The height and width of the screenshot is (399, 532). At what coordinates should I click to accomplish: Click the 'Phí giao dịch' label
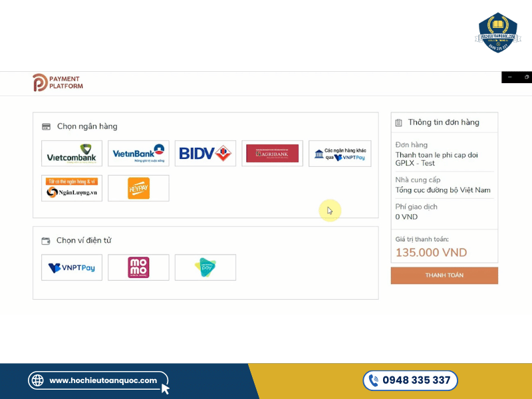point(416,207)
